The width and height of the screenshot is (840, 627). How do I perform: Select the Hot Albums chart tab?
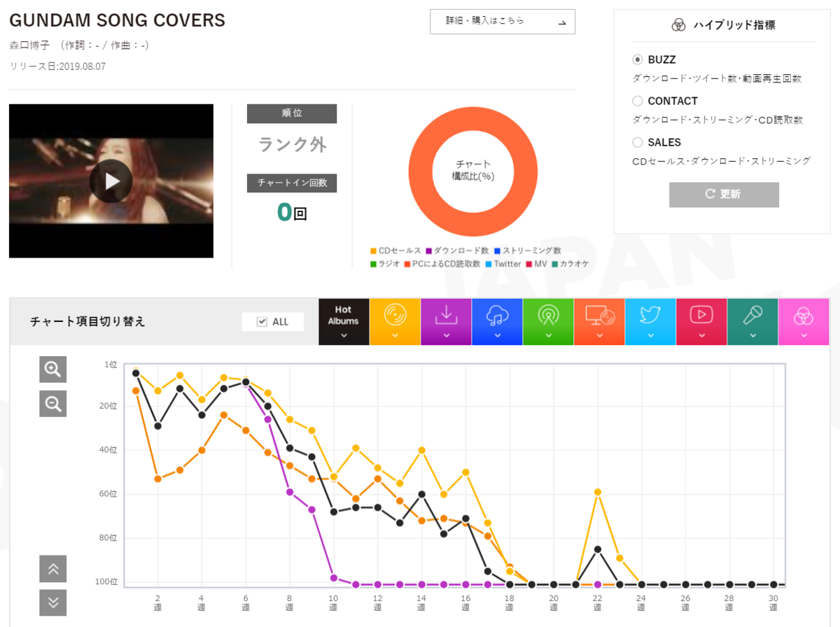pyautogui.click(x=343, y=322)
